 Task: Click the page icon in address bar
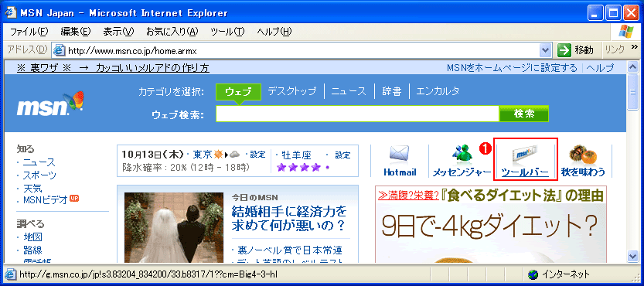tap(59, 51)
